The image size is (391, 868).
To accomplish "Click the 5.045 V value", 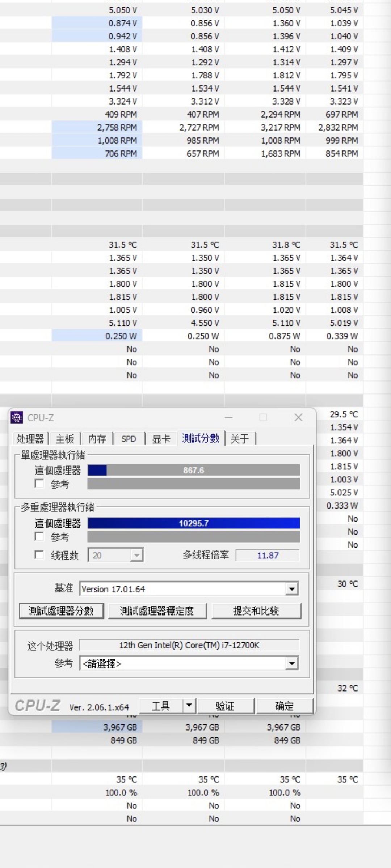I will tap(344, 10).
